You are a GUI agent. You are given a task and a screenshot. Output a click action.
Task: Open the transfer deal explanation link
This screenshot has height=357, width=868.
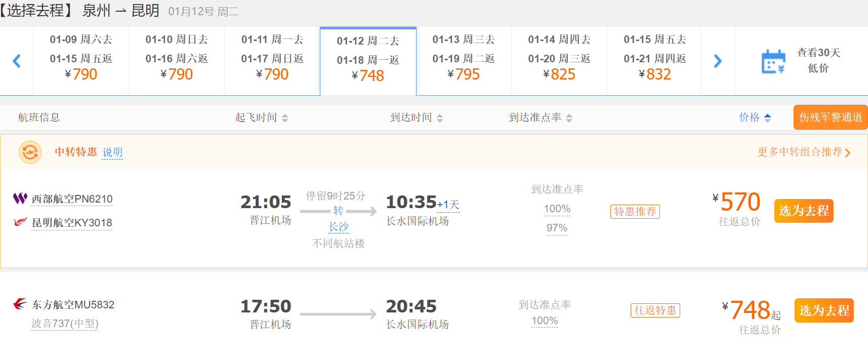point(112,152)
